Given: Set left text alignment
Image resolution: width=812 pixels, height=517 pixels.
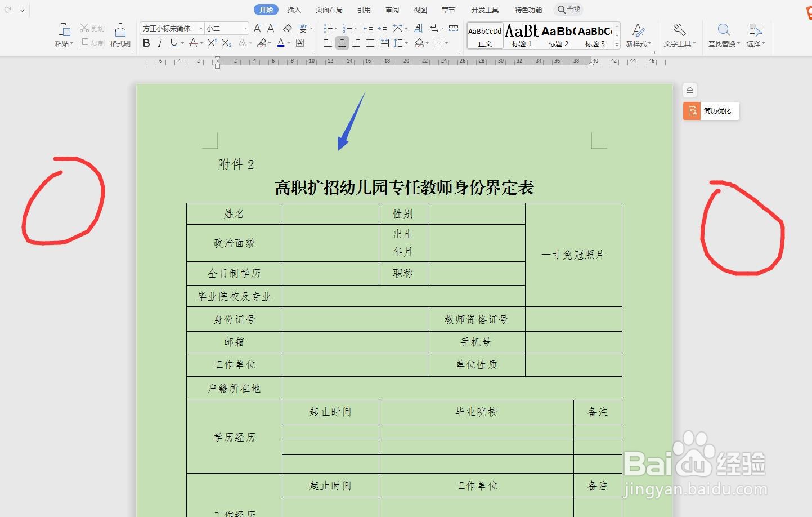Looking at the screenshot, I should (328, 43).
